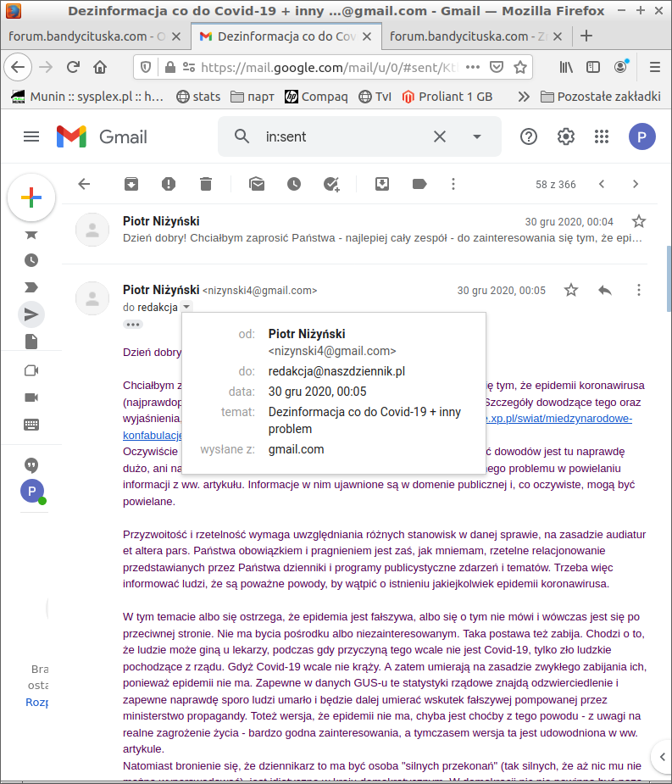
Task: Open More menu of the 00:05 message
Action: [x=638, y=290]
